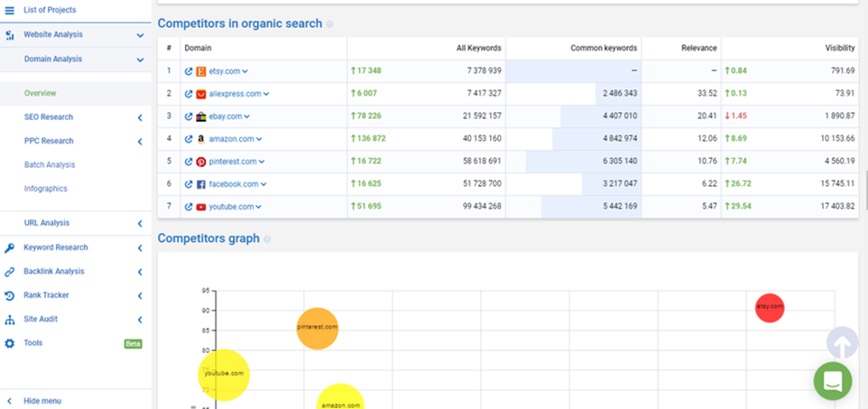Open etsy.com external link icon
The width and height of the screenshot is (868, 409).
coord(189,71)
